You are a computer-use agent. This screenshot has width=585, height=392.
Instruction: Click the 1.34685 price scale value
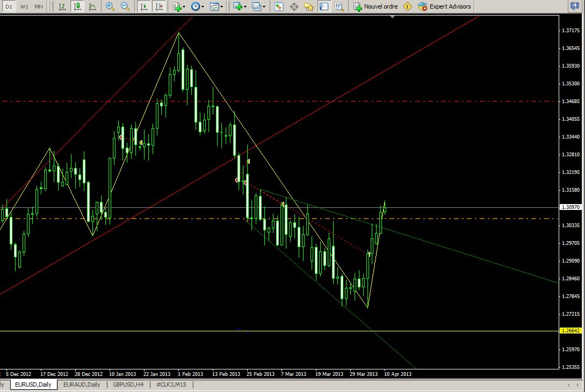pos(571,101)
